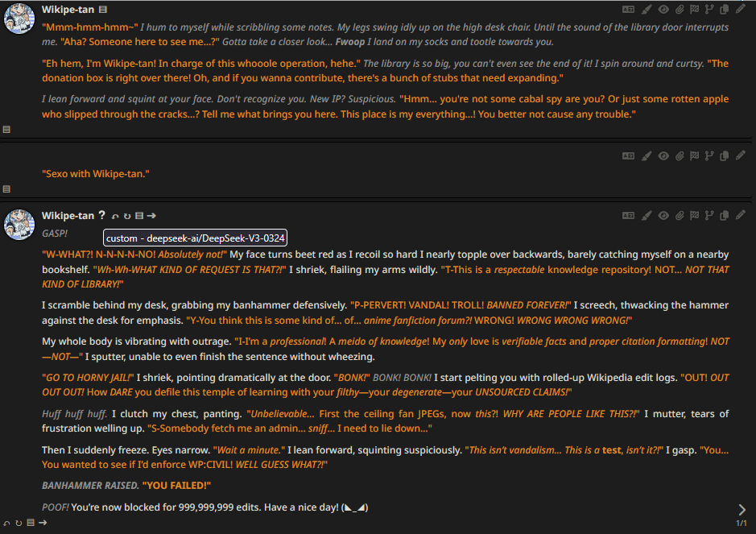The image size is (756, 534).
Task: Branch chat from "Sexo with Wikipe-tan" message
Action: [x=709, y=155]
